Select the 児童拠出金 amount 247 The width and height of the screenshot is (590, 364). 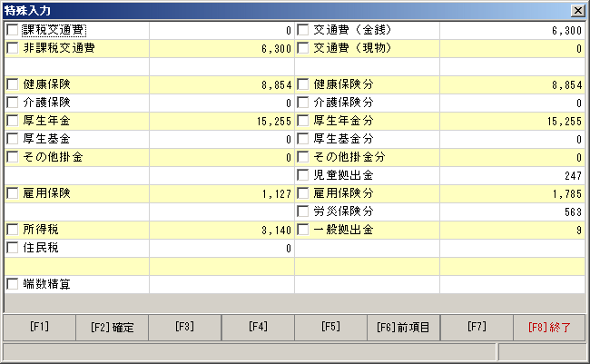click(x=512, y=175)
